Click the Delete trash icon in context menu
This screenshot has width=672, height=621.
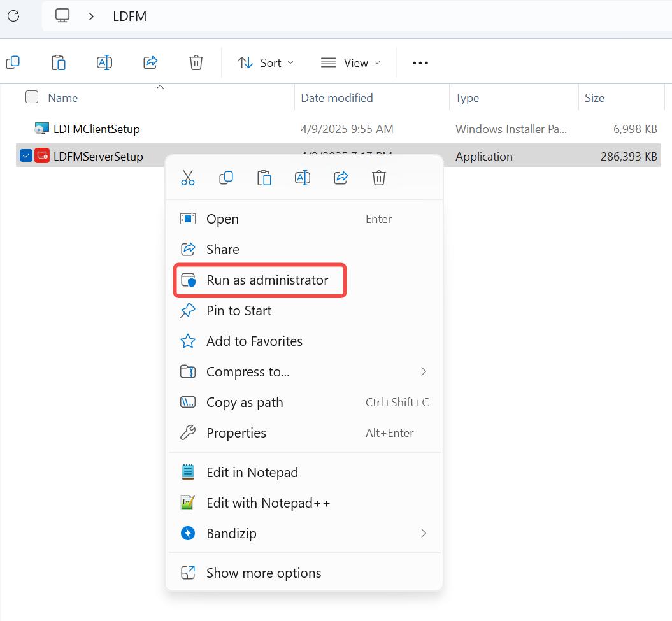379,178
